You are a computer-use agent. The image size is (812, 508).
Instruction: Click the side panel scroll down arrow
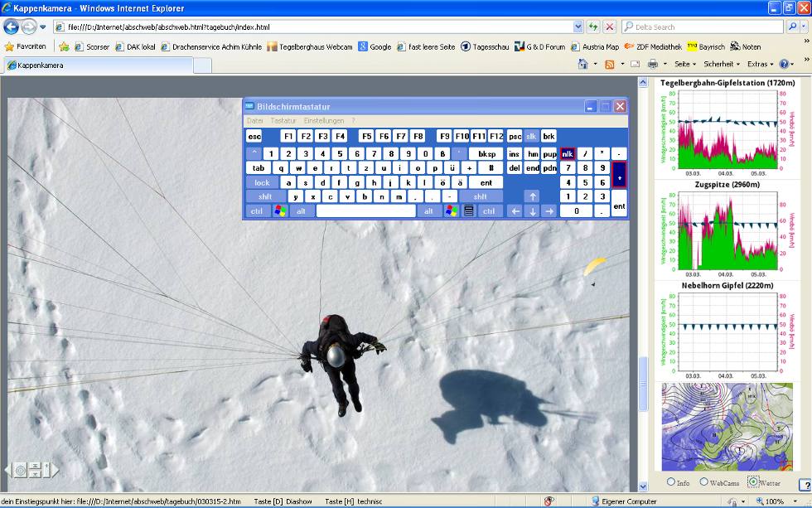click(643, 486)
